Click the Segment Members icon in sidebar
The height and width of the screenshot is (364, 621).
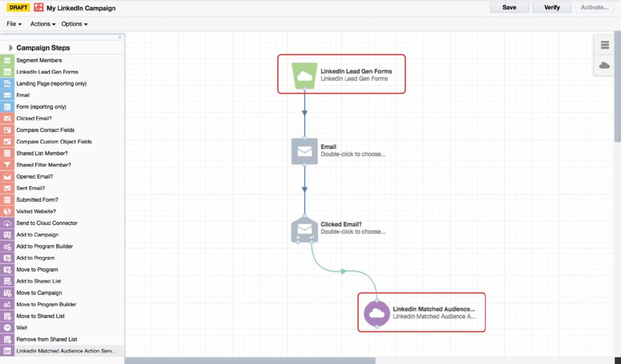[x=7, y=61]
